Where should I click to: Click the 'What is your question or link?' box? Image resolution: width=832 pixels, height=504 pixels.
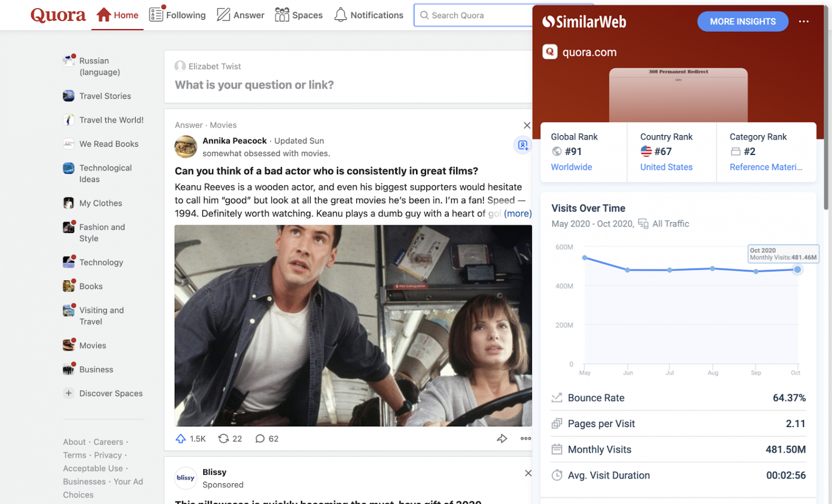[254, 85]
